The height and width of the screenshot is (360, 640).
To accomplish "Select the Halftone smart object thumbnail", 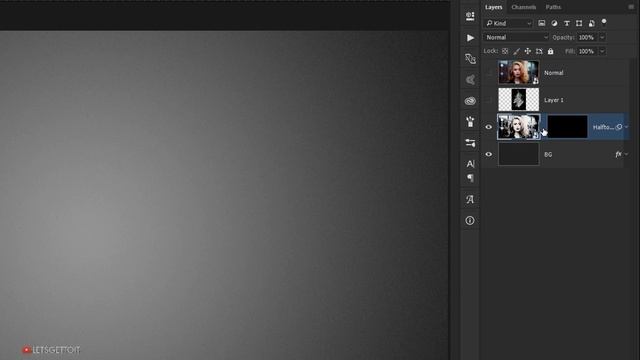I will click(x=518, y=127).
